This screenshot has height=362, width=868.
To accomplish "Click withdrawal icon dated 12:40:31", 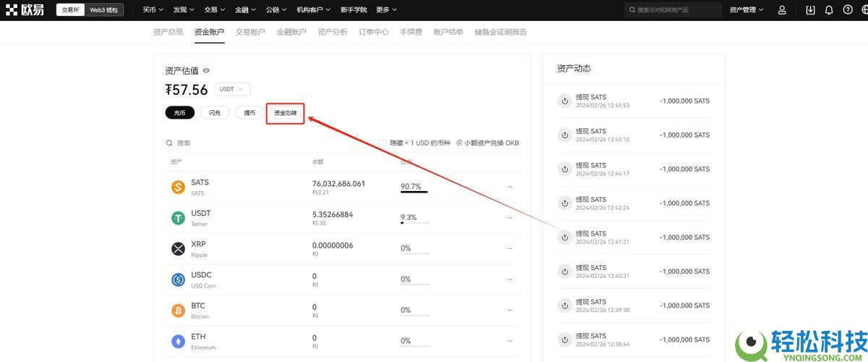I will (565, 271).
